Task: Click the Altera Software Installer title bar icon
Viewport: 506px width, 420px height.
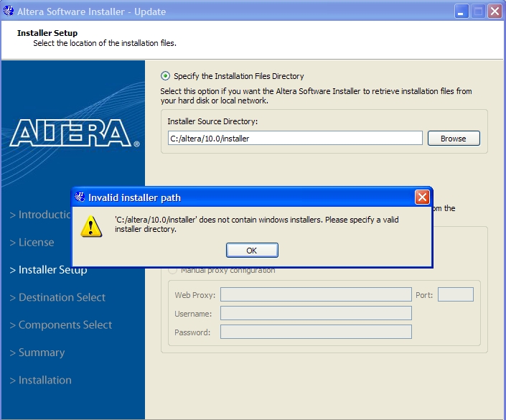Action: pos(9,11)
